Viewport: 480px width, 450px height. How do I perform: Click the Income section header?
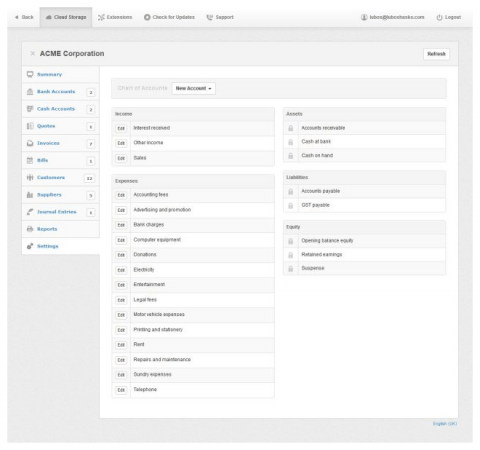193,114
